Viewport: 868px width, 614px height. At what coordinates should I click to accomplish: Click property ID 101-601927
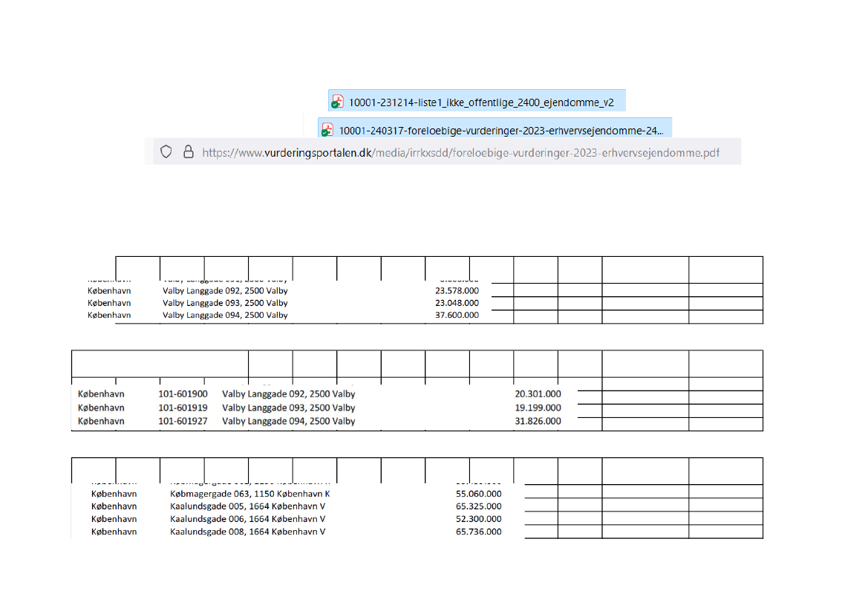point(183,421)
